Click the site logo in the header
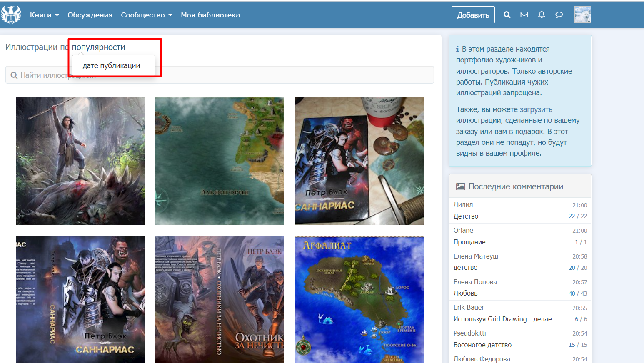 (11, 15)
